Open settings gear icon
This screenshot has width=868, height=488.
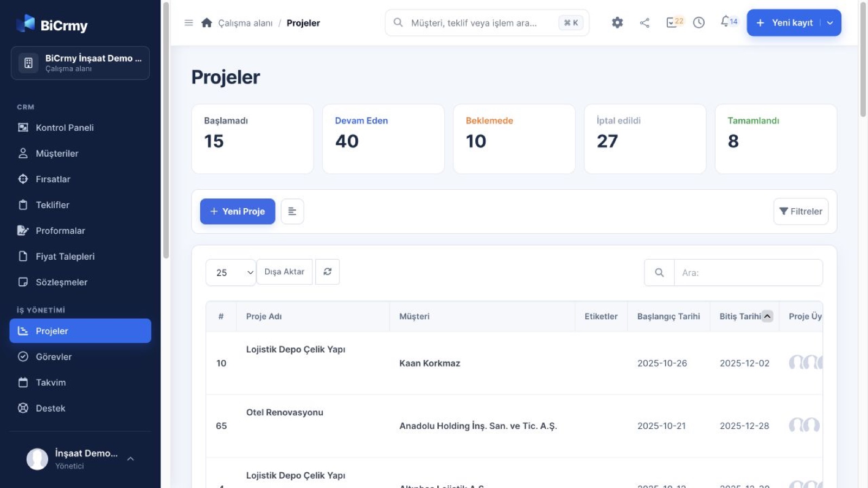click(617, 23)
